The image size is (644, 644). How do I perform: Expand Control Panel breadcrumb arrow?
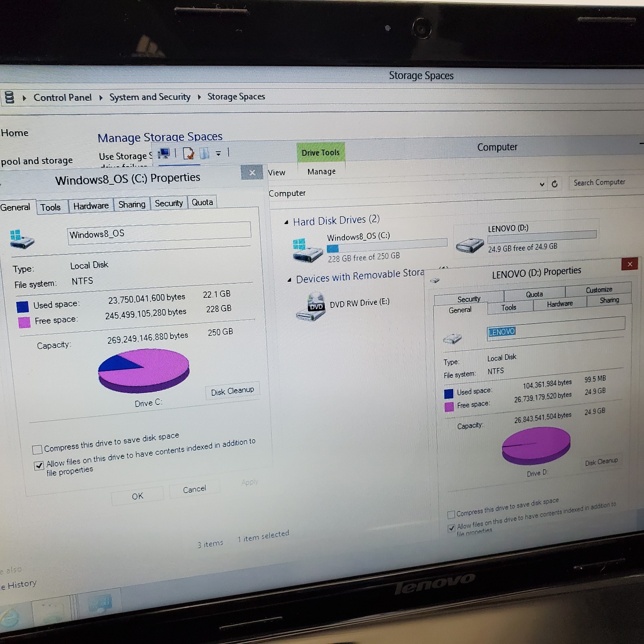pos(101,98)
